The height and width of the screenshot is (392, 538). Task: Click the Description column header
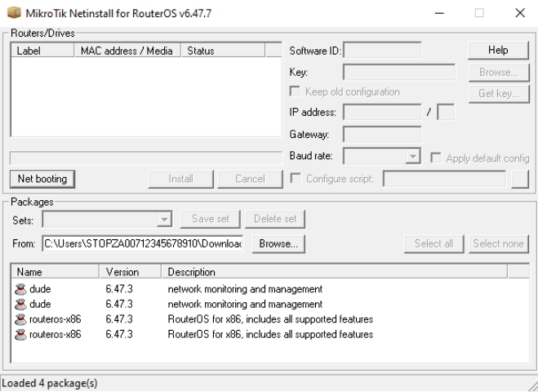pyautogui.click(x=335, y=272)
